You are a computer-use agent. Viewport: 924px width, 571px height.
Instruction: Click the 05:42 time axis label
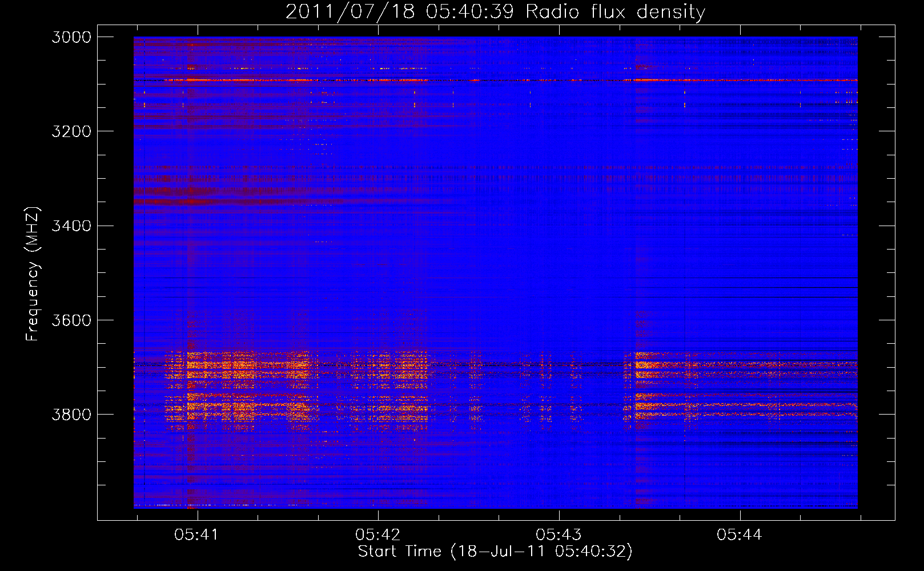tap(377, 534)
